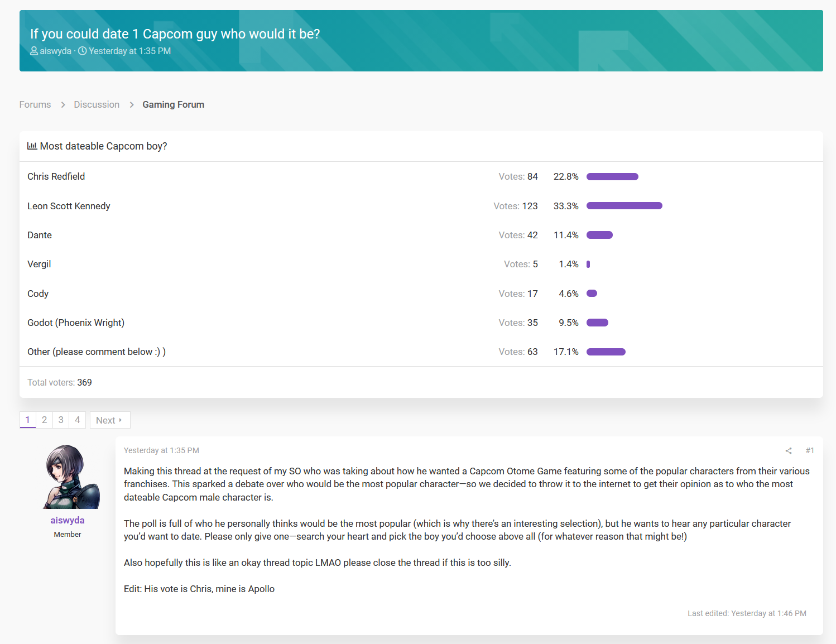The image size is (836, 644).
Task: Click the poll chart icon
Action: [32, 146]
